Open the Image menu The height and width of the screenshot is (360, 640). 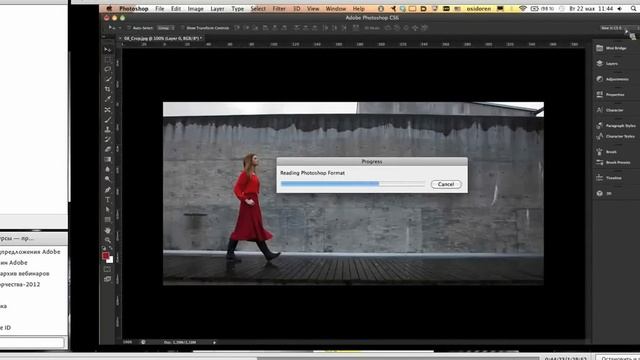point(196,9)
